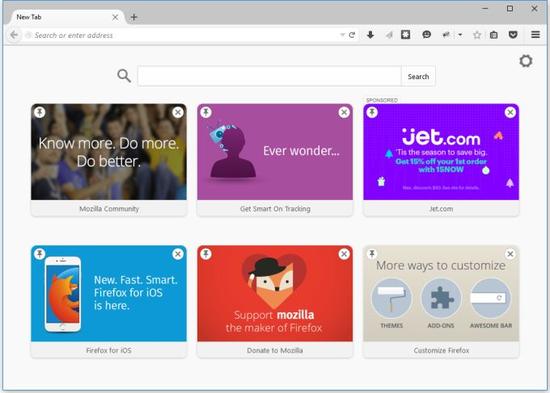Open the Mozilla Community thumbnail
The image size is (550, 393).
point(109,152)
